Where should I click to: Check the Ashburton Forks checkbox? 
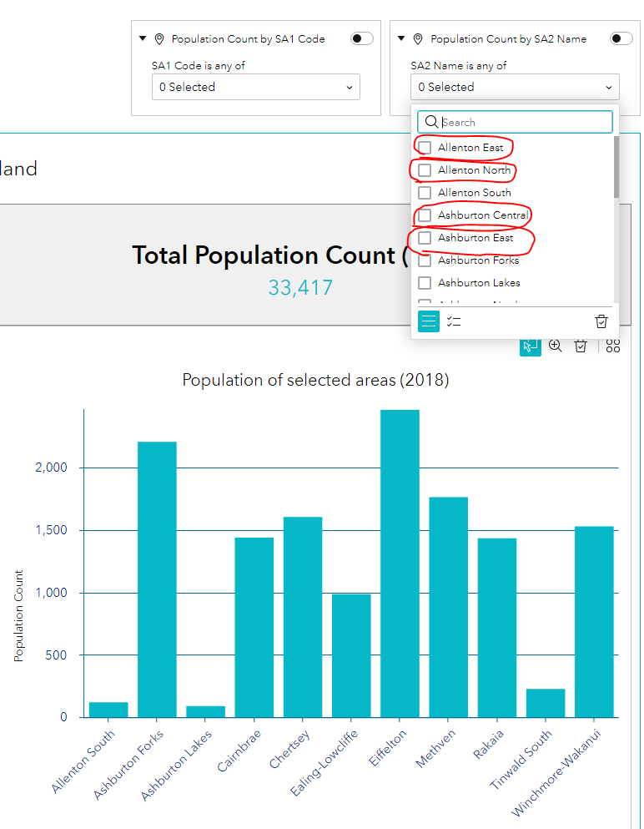click(x=425, y=260)
